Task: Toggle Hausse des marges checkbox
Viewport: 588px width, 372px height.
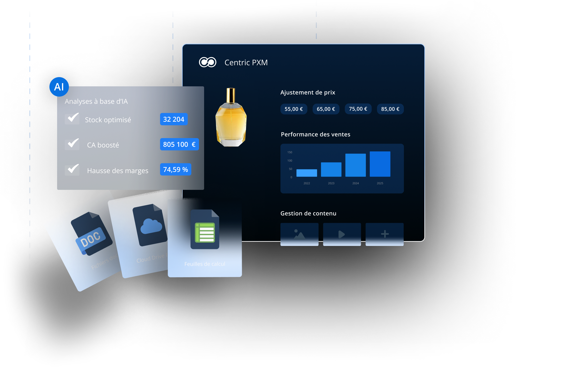Action: coord(72,170)
